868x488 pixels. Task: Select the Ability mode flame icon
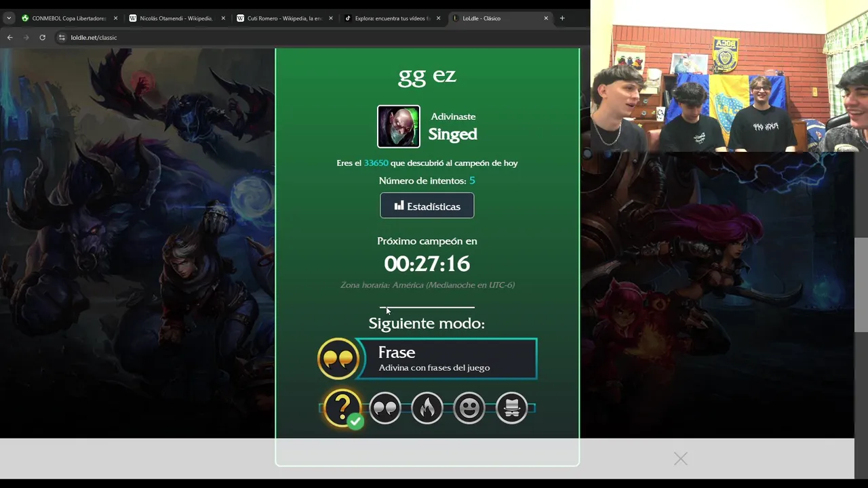[427, 408]
